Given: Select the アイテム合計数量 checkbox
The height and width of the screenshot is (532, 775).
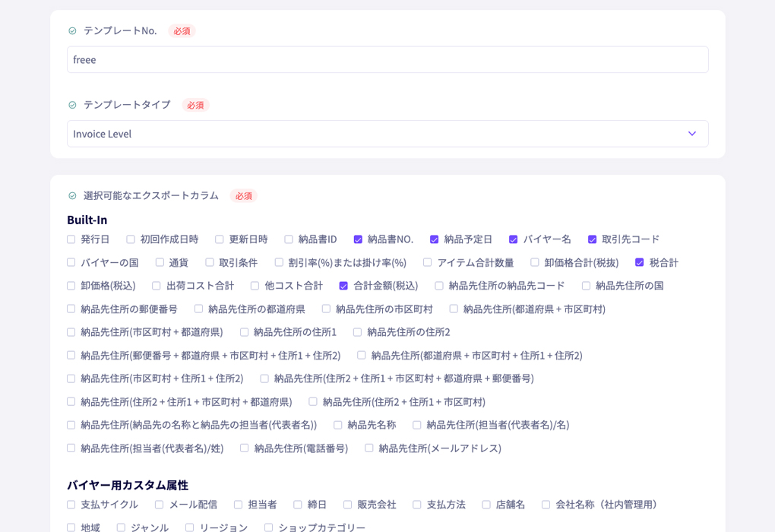Looking at the screenshot, I should [x=428, y=262].
